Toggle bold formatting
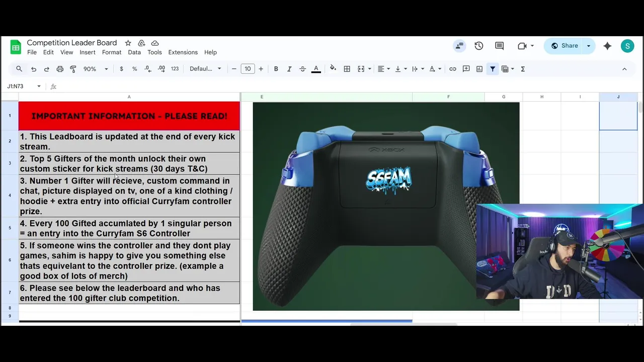Screen dimensions: 644x362 (276, 69)
